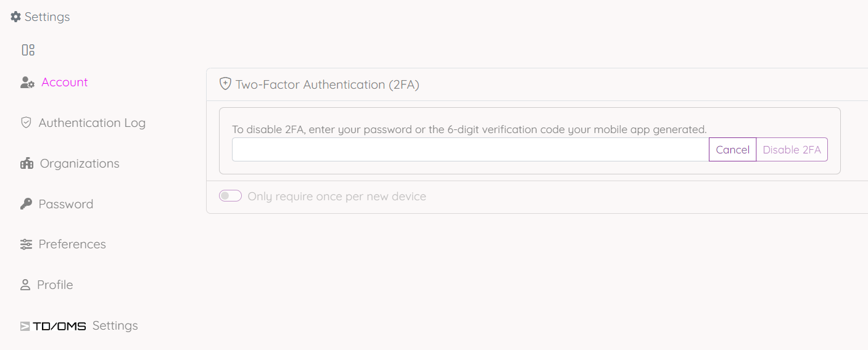868x350 pixels.
Task: Open the Organizations section label
Action: 80,163
